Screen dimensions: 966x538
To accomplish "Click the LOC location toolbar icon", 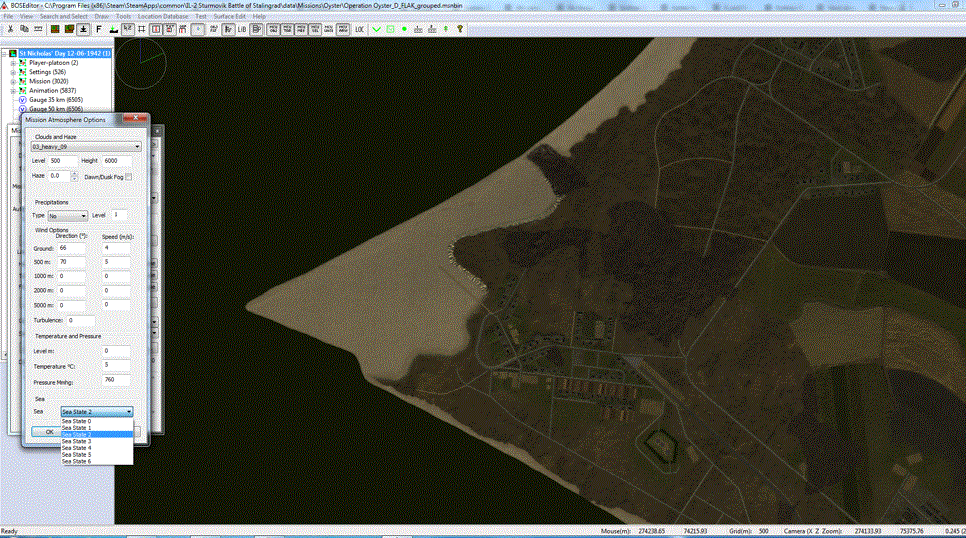I will coord(359,29).
